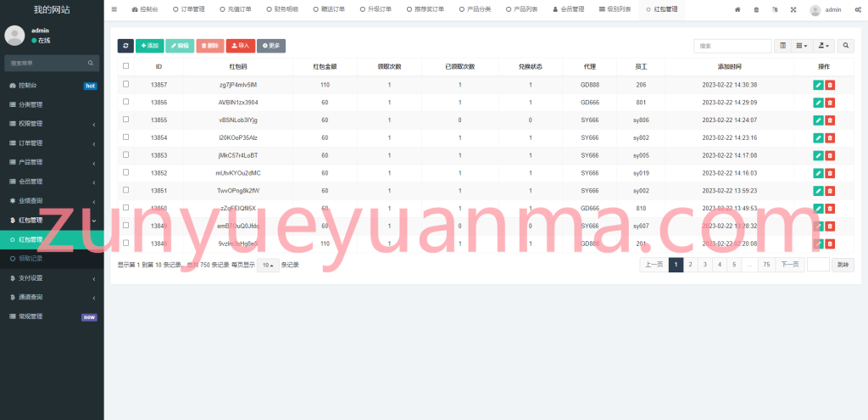Switch to the 级别列表 tab
Viewport: 868px width, 420px height.
[615, 9]
